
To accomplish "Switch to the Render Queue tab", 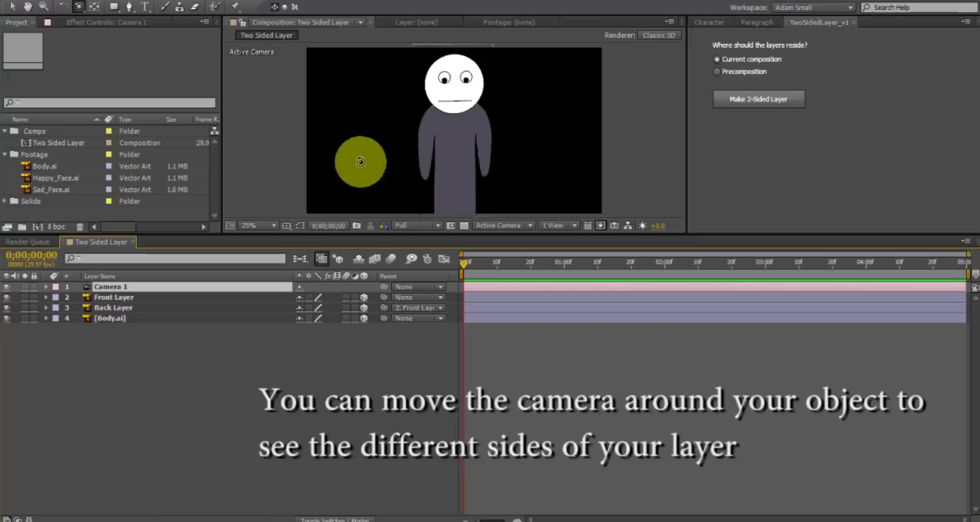I will coord(28,242).
